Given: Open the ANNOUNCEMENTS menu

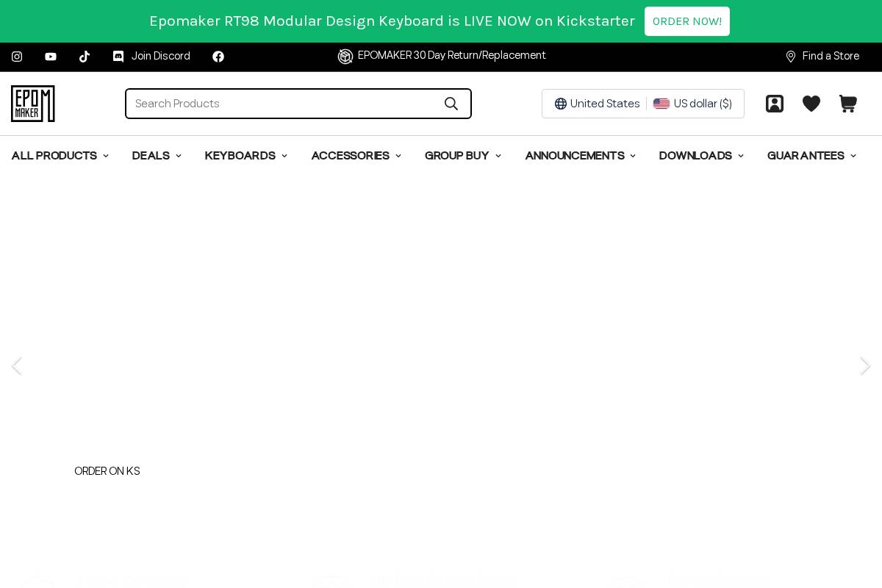Looking at the screenshot, I should (x=575, y=156).
